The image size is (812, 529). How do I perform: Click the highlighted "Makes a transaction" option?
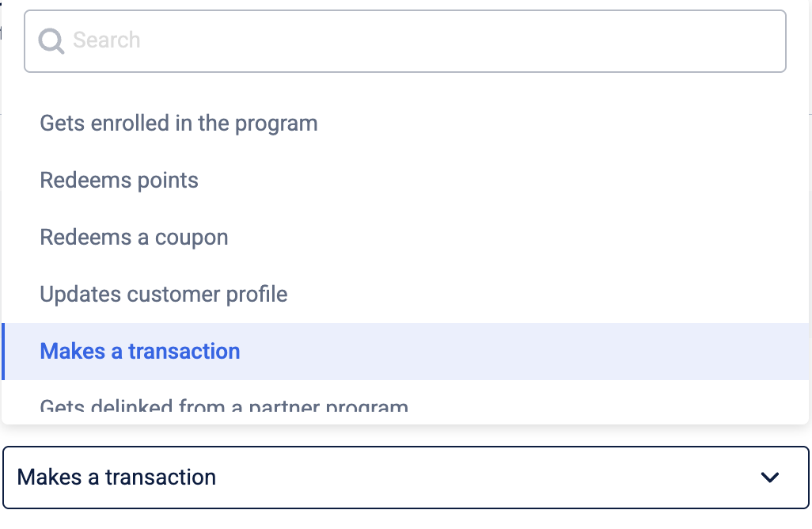140,352
